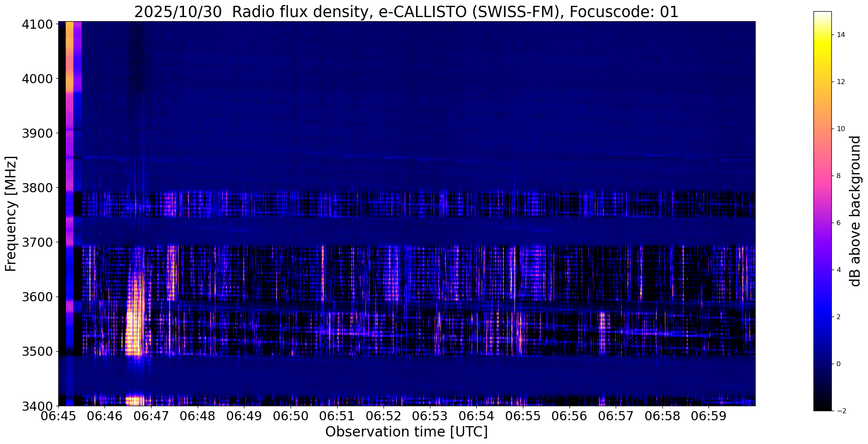Click the colorbar tick label 14
The height and width of the screenshot is (444, 868).
(841, 35)
